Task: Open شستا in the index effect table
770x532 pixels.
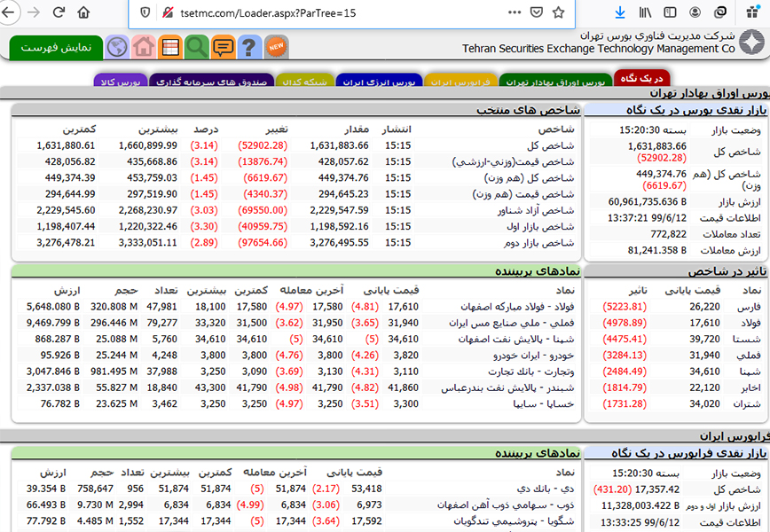Action: pyautogui.click(x=747, y=339)
